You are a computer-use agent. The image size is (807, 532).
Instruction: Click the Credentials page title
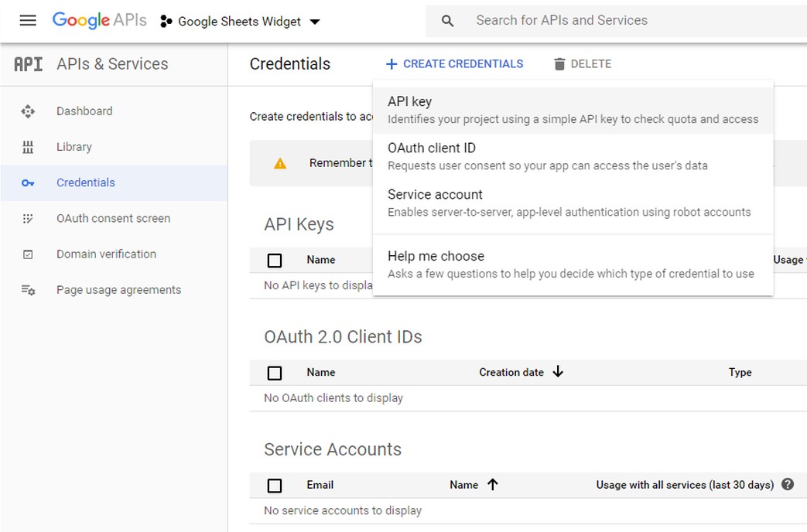290,64
